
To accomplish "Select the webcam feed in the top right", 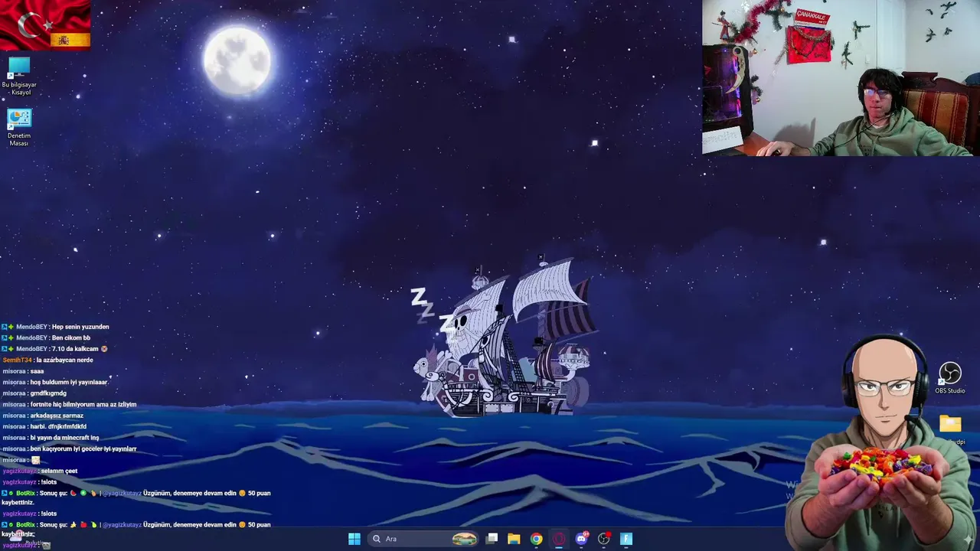I will tap(841, 78).
